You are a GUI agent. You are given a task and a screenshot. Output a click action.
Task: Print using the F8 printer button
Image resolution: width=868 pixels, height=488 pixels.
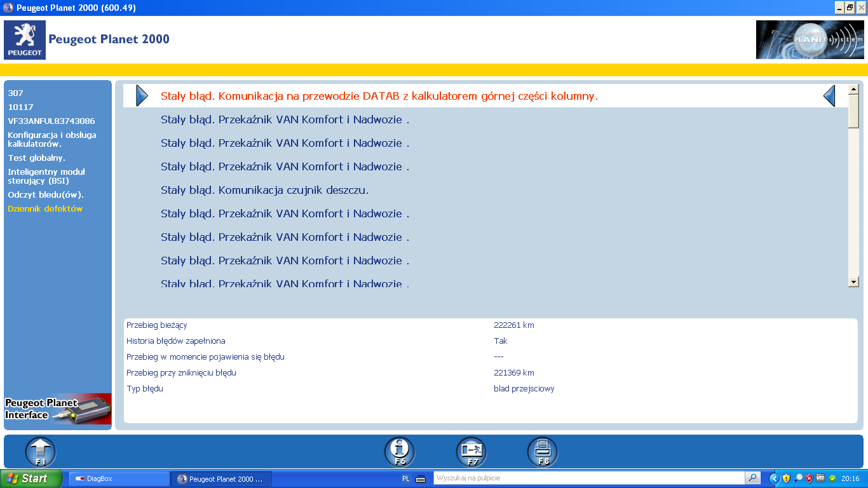pyautogui.click(x=543, y=452)
